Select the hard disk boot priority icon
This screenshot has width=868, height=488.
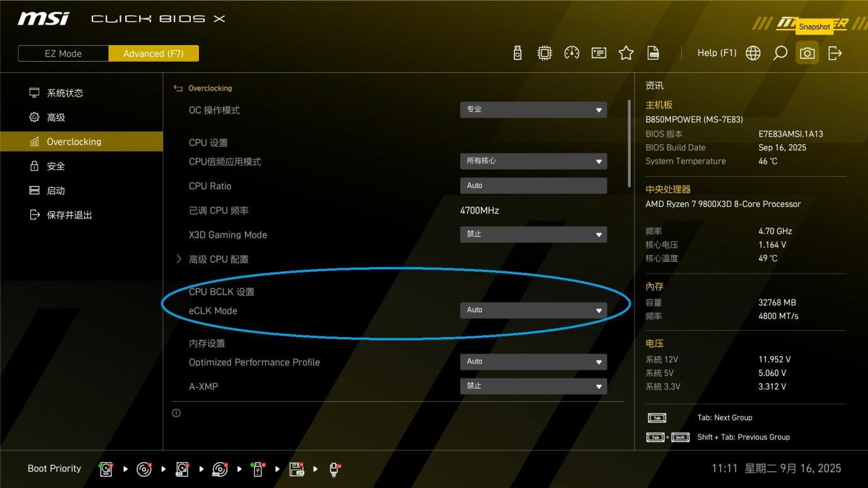point(106,469)
